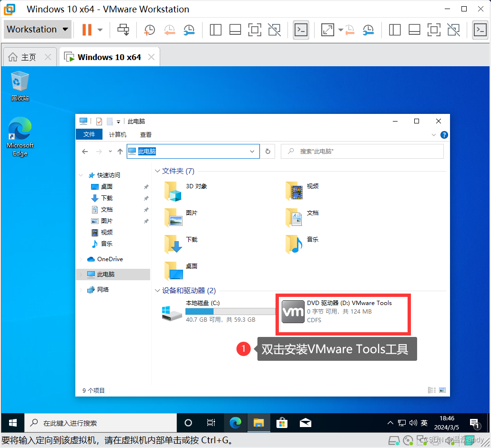The width and height of the screenshot is (491, 448).
Task: Collapse the 设备和驱动器 (2) group
Action: pyautogui.click(x=157, y=291)
